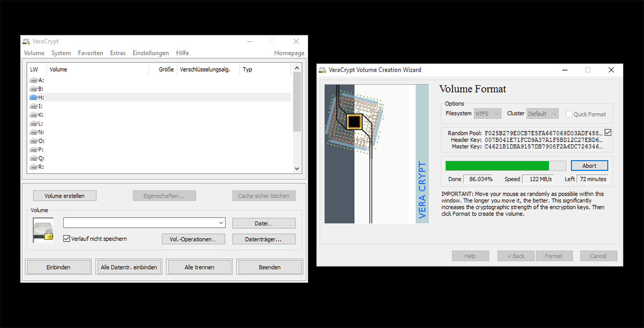Click the Left 72 minutes field

tap(592, 179)
